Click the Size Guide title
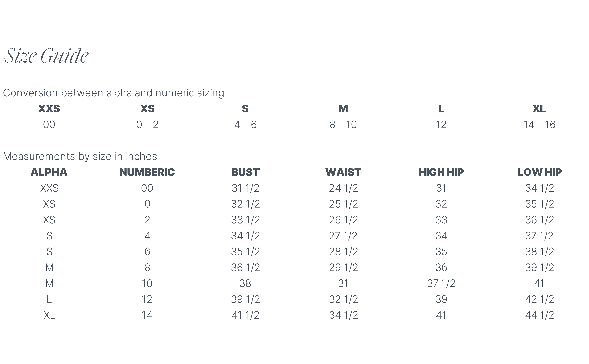Image resolution: width=589 pixels, height=364 pixels. (47, 56)
